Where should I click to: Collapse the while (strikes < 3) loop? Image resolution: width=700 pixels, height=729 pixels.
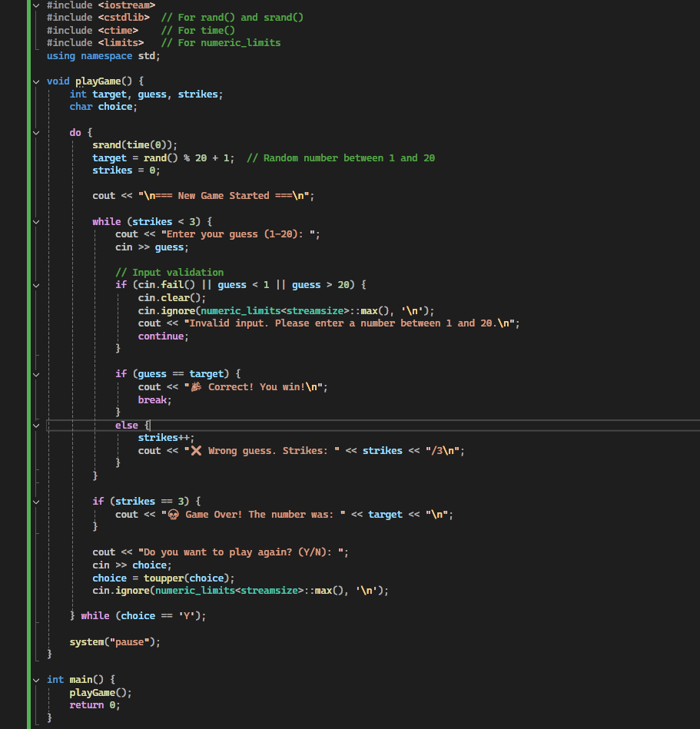point(36,222)
